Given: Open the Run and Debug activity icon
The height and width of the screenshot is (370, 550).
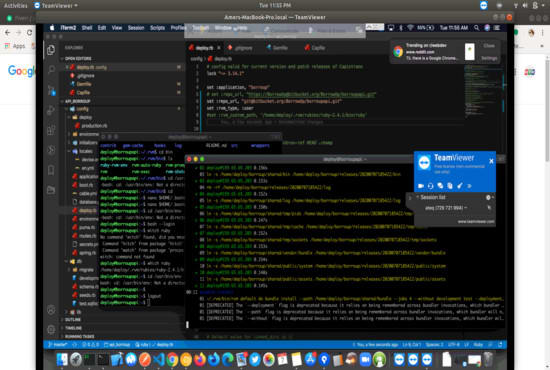Looking at the screenshot, I should click(x=51, y=110).
